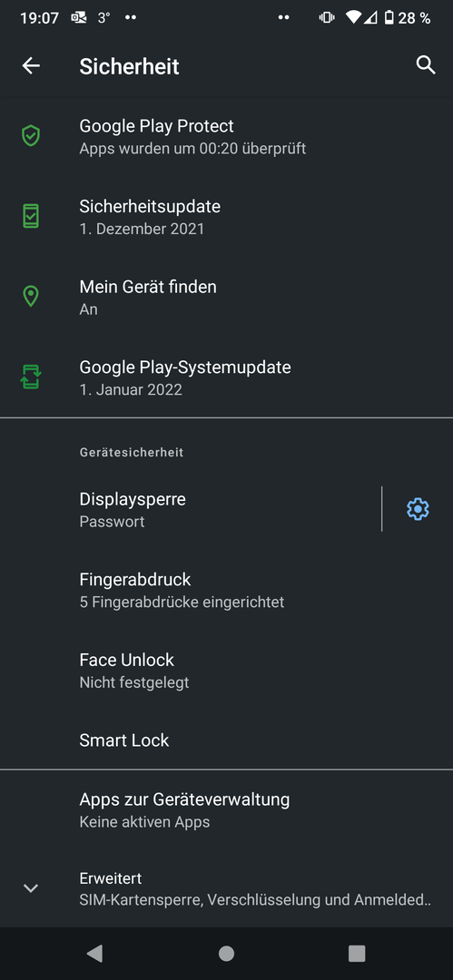453x980 pixels.
Task: Open the Displaysperre gear settings icon
Action: (x=418, y=509)
